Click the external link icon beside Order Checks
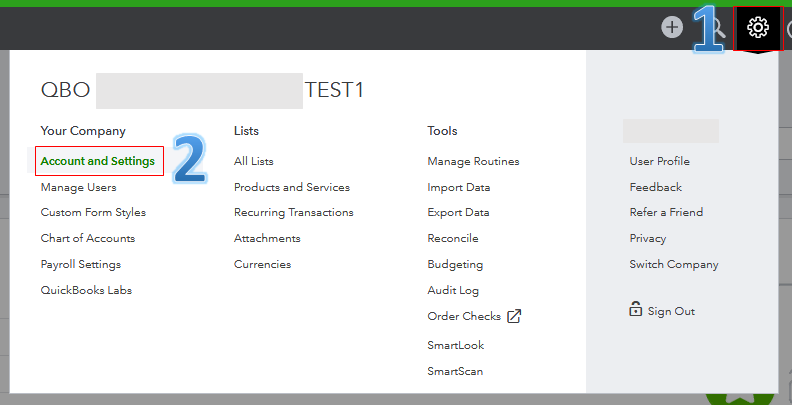This screenshot has height=405, width=792. click(x=514, y=316)
